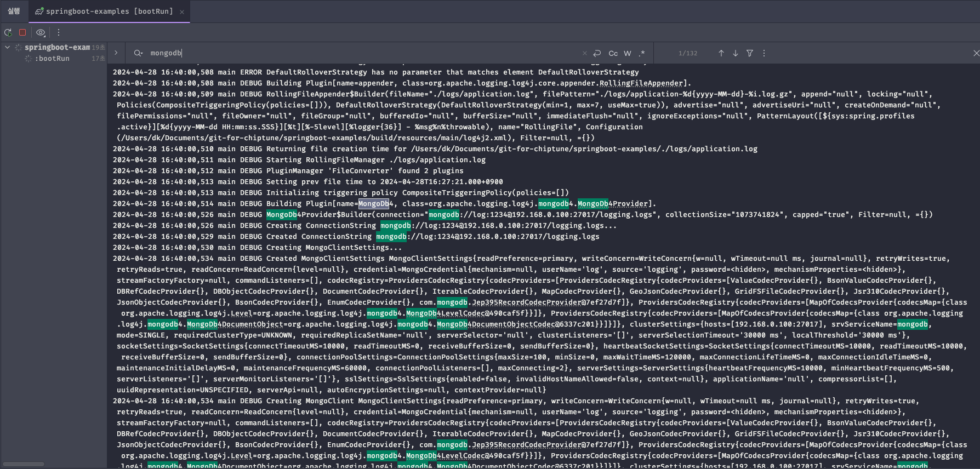The width and height of the screenshot is (980, 469).
Task: Click 'Creating MongoClientSettings...' log line
Action: tap(258, 248)
